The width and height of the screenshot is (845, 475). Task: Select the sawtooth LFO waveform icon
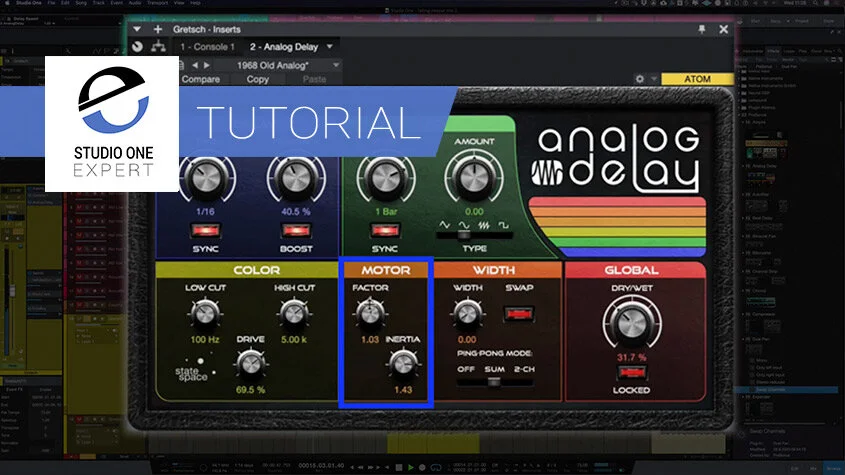click(484, 225)
